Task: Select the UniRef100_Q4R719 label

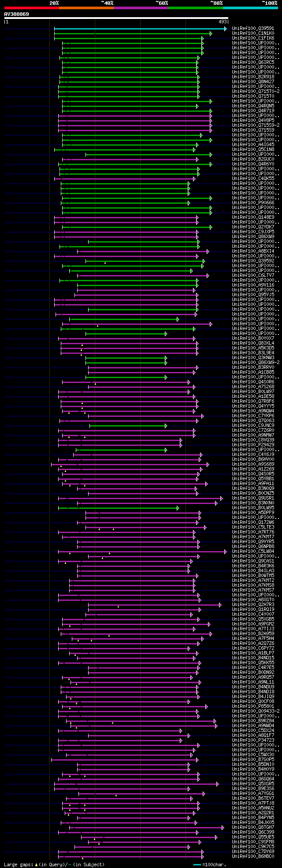Action: coord(253,111)
